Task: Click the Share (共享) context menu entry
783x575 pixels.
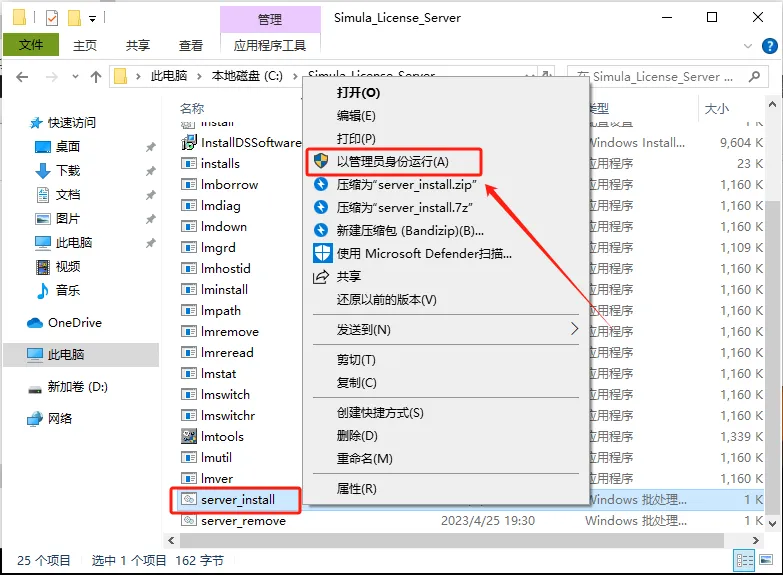Action: pyautogui.click(x=349, y=276)
